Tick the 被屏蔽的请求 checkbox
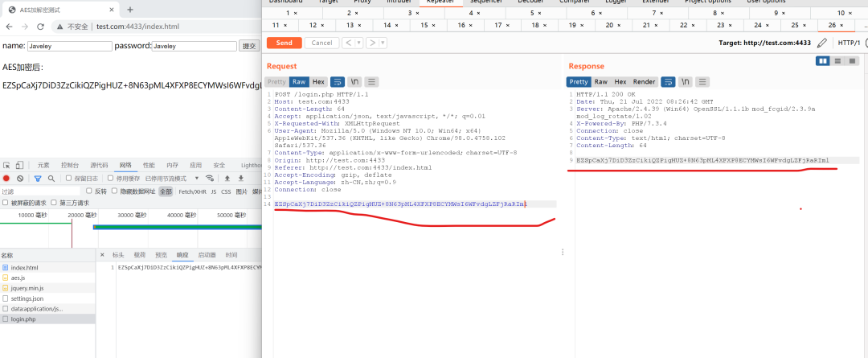The height and width of the screenshot is (358, 868). (x=6, y=203)
